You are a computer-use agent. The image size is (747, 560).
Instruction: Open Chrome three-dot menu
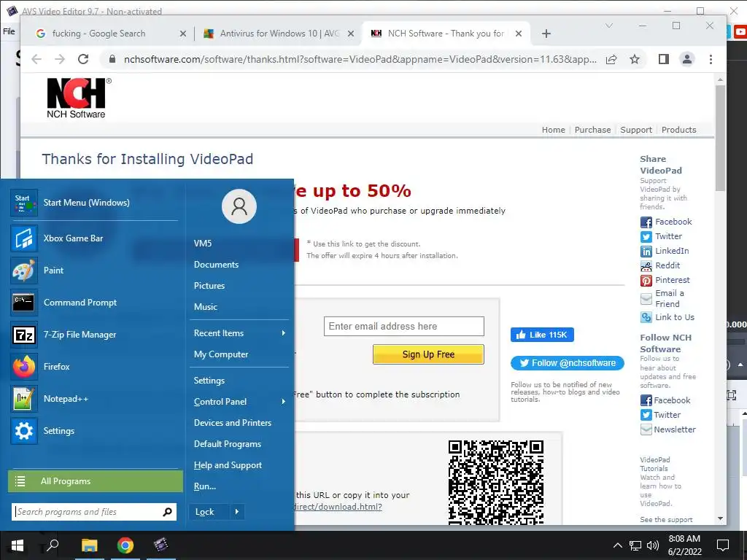711,59
